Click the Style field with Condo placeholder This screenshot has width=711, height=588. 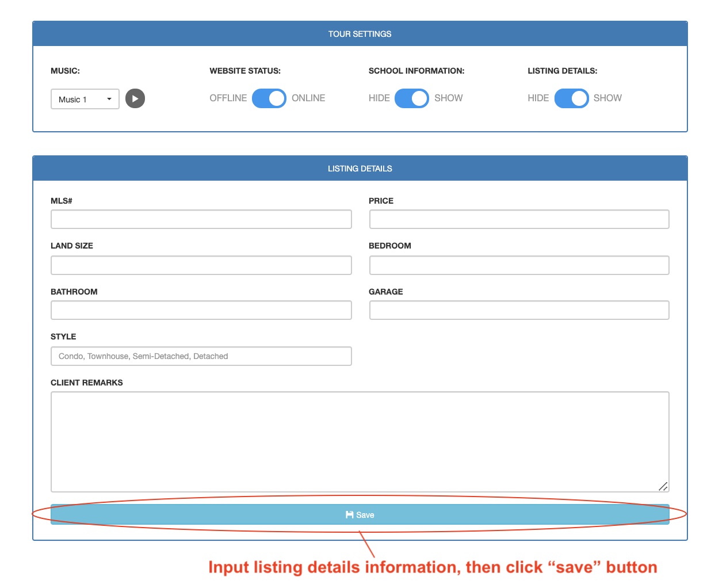201,356
